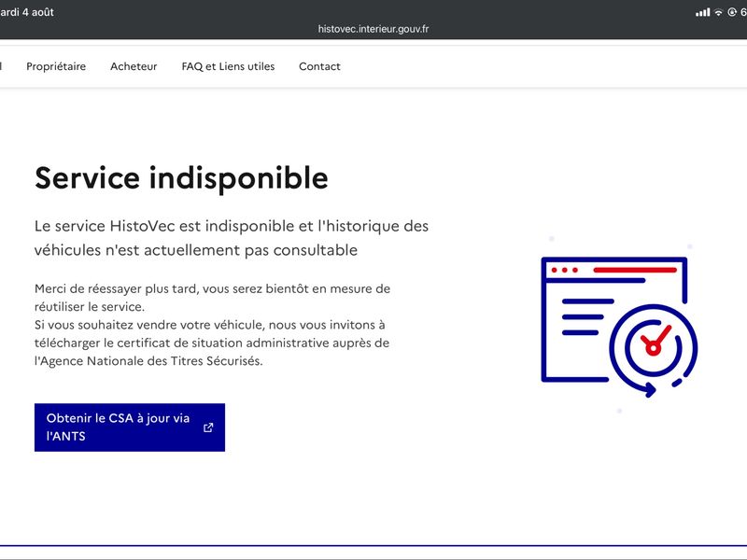The image size is (747, 560).
Task: Tap the histovec.interieur.gouv.fr address bar
Action: pos(373,29)
